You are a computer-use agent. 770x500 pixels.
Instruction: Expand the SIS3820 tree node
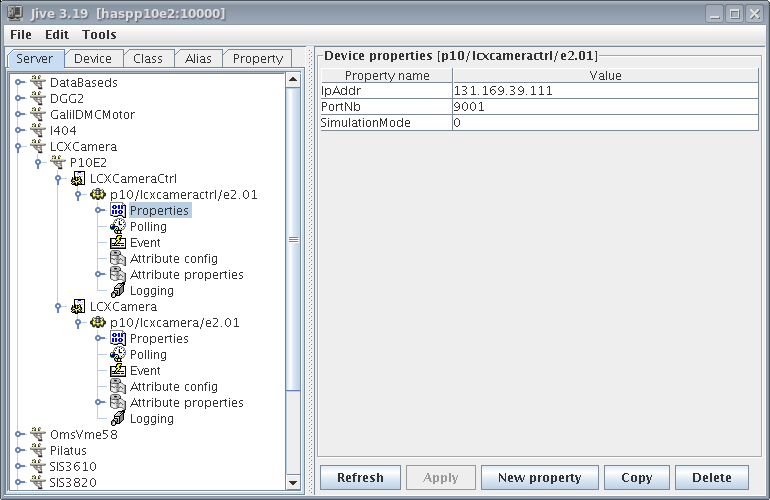19,482
